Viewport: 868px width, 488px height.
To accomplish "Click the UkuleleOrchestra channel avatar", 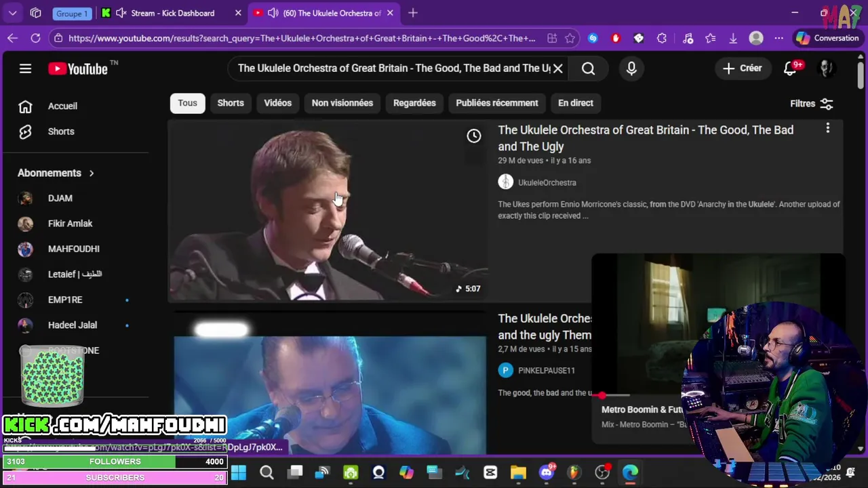I will (x=506, y=182).
